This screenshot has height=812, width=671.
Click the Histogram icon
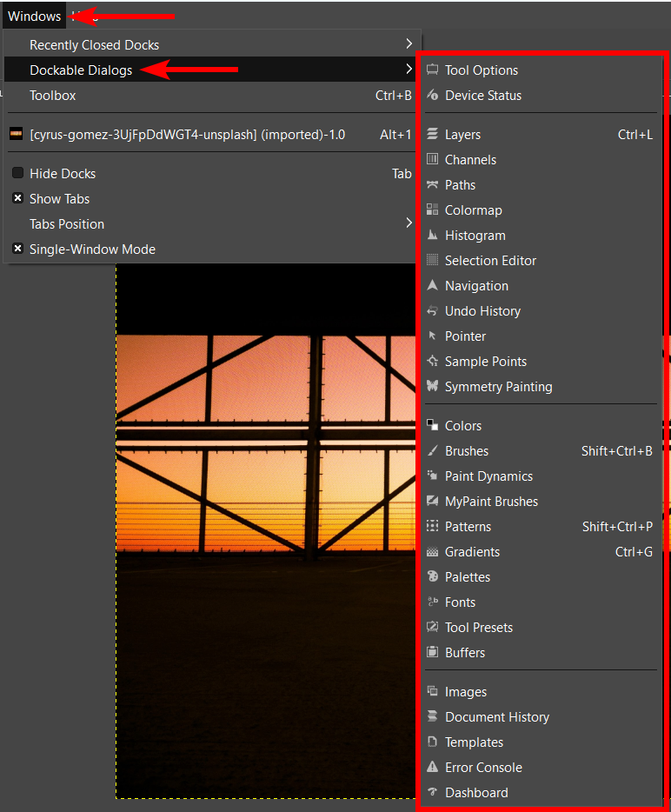tap(432, 236)
